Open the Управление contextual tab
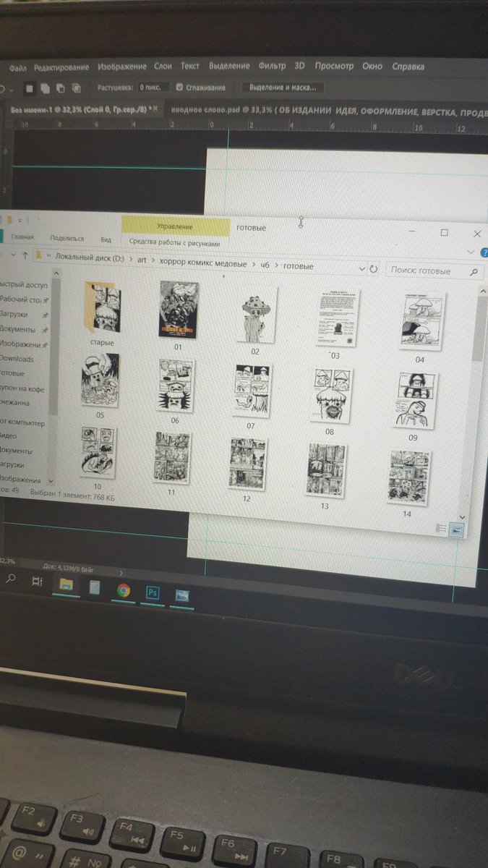 coord(175,226)
